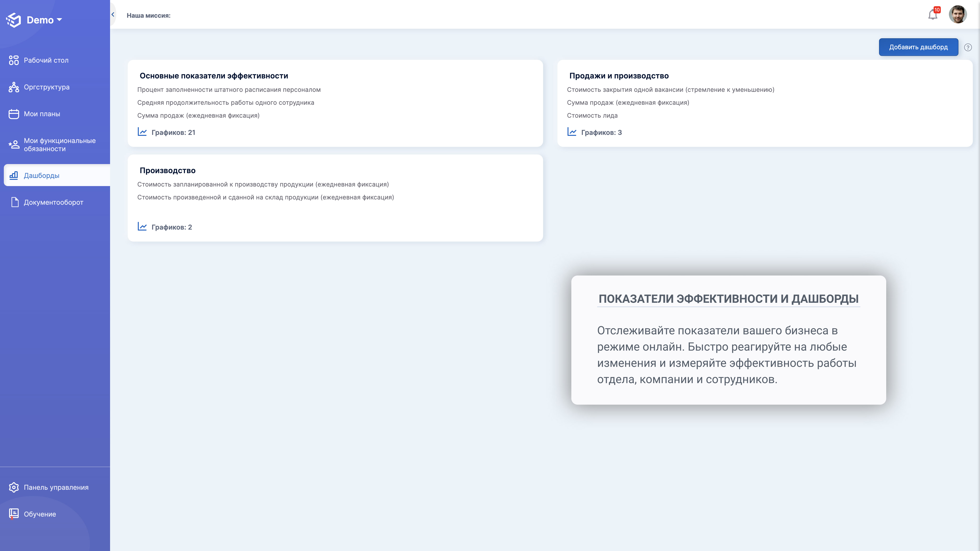Open Панель управления link
The height and width of the screenshot is (551, 980).
[56, 487]
